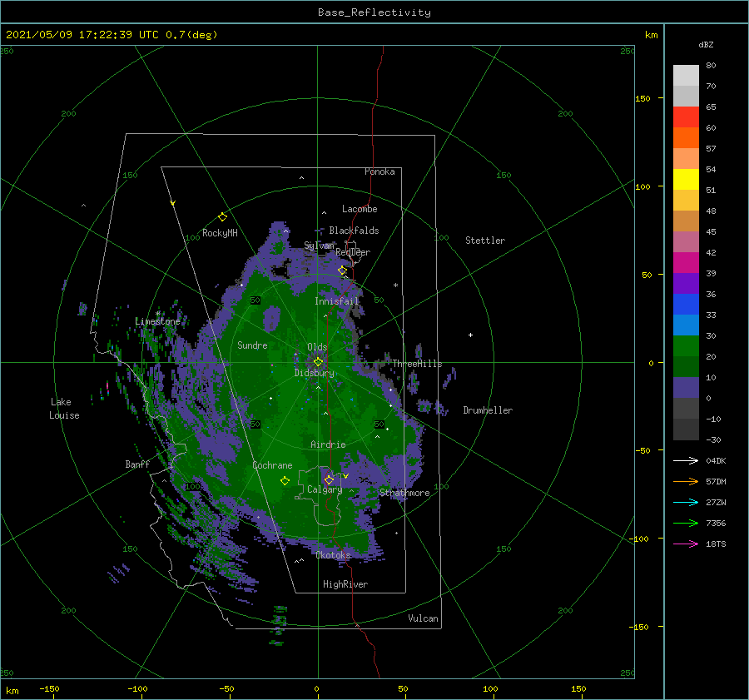The width and height of the screenshot is (749, 700).
Task: Click the Strathmore label
Action: pos(404,493)
